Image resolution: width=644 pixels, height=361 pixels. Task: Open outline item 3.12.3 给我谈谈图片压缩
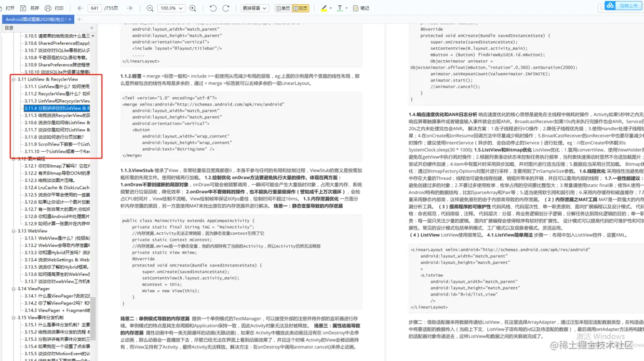[x=51, y=180]
